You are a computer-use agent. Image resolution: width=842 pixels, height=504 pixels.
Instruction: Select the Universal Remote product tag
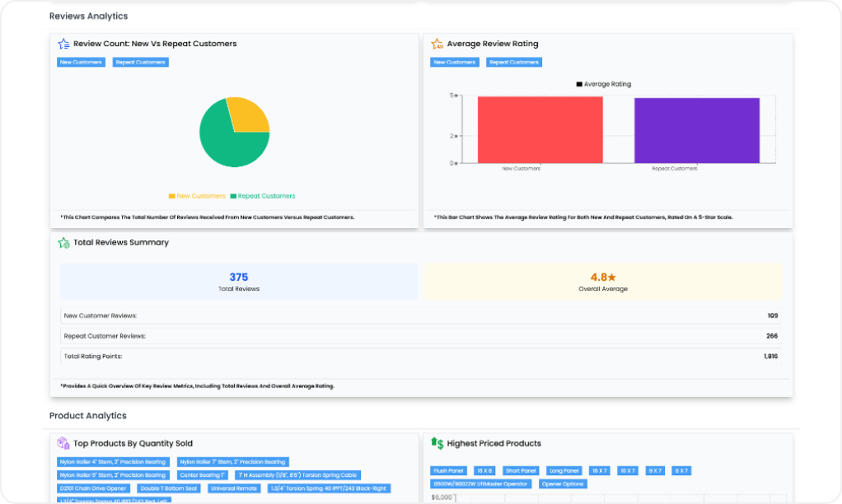[x=233, y=488]
